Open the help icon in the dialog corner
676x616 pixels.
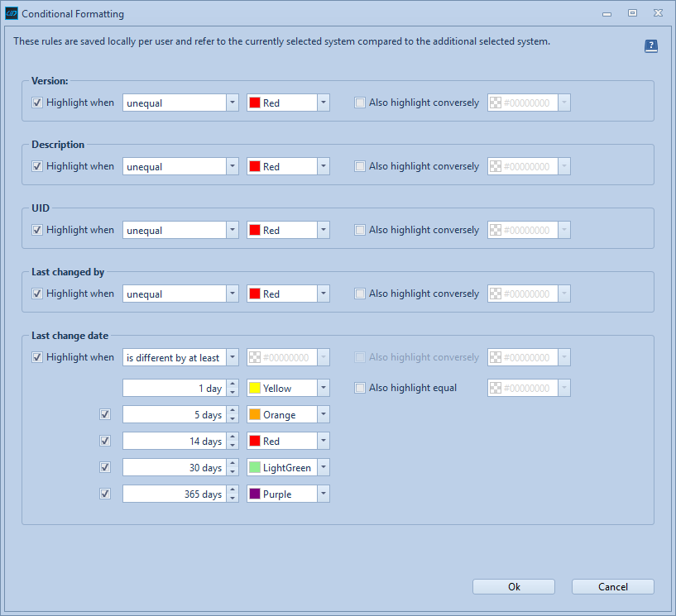tap(651, 45)
